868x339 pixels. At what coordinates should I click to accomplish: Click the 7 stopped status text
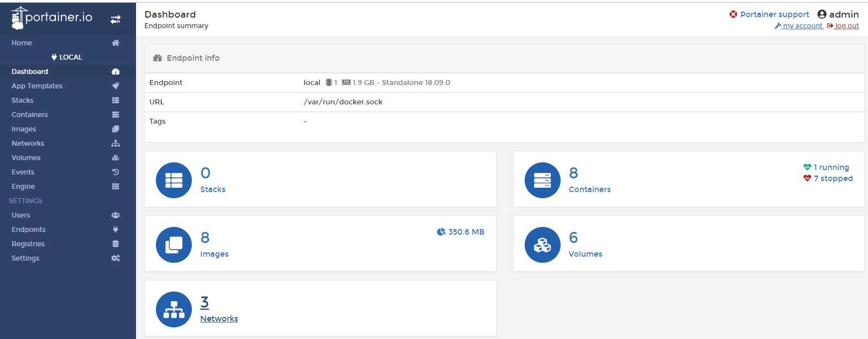pos(833,178)
